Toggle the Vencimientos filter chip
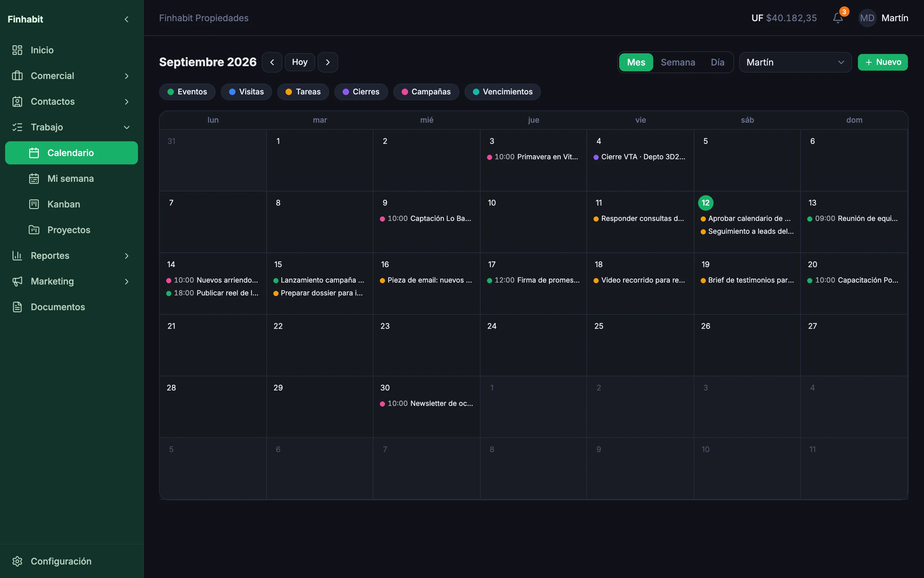The image size is (924, 578). pyautogui.click(x=502, y=92)
